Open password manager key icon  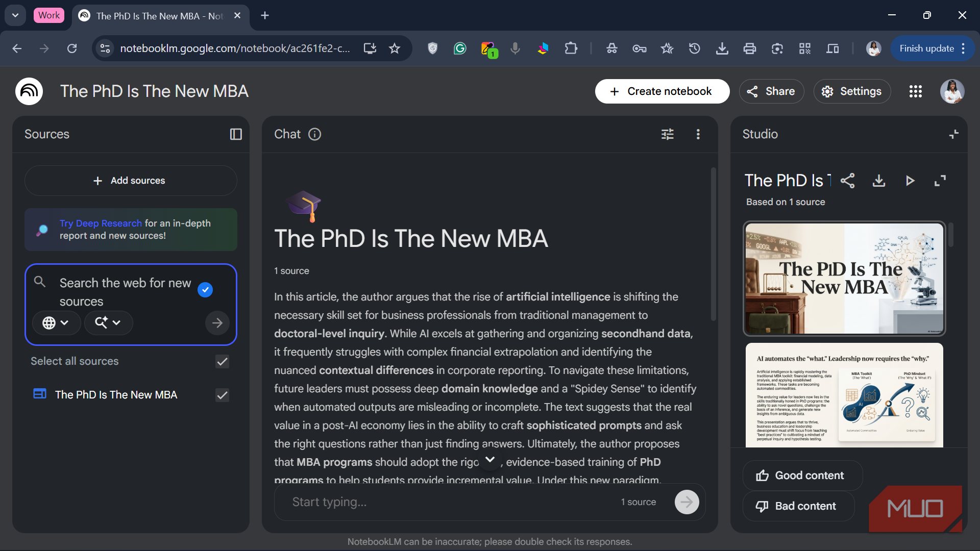pos(639,48)
